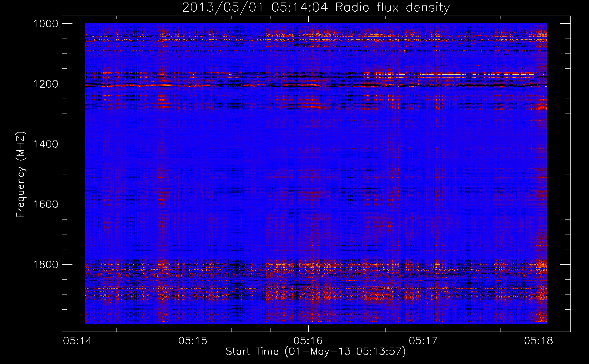This screenshot has height=364, width=589.
Task: Click the 05:14 time tick label
Action: pyautogui.click(x=78, y=341)
